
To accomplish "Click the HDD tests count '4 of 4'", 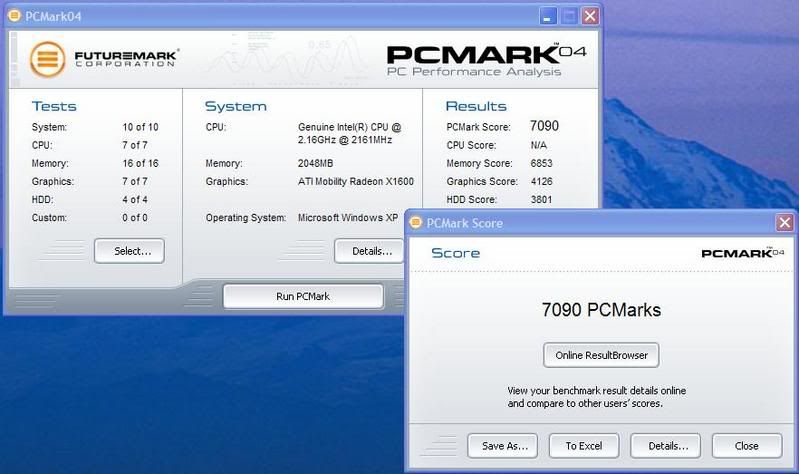I will coord(135,200).
